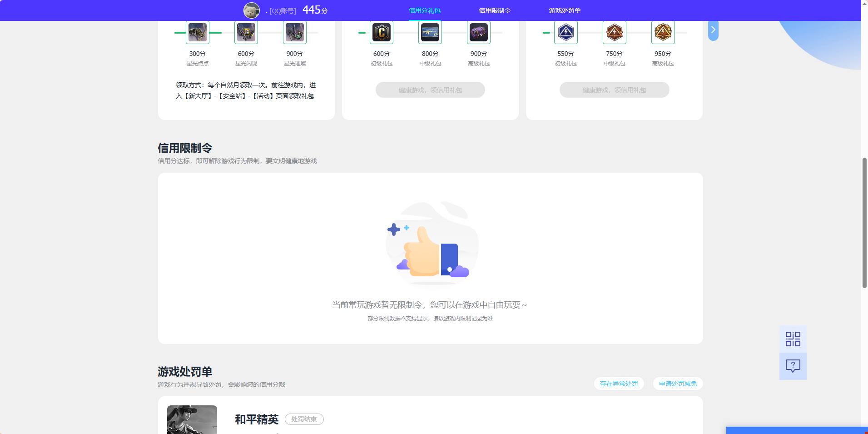Screen dimensions: 868x434
Task: Click the 星光璀璨 label
Action: pos(295,64)
